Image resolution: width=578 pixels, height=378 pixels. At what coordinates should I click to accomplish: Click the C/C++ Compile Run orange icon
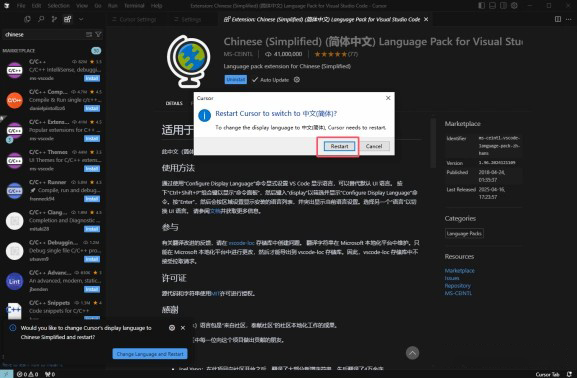(x=14, y=100)
